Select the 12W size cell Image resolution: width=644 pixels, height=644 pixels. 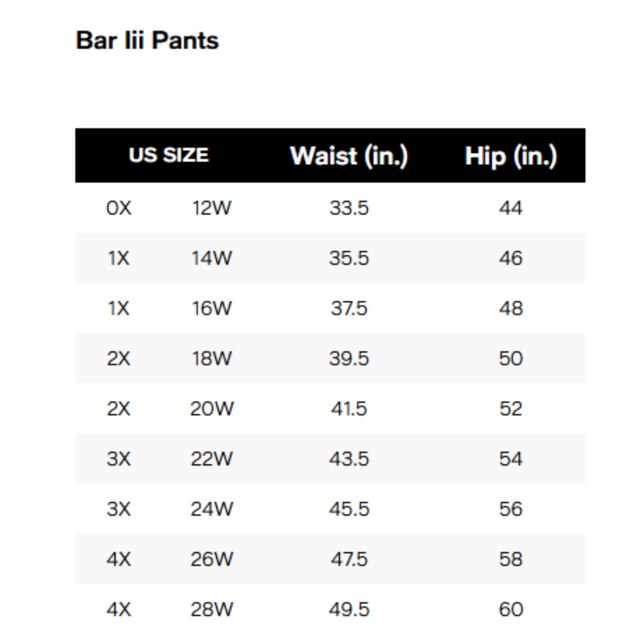click(x=212, y=208)
